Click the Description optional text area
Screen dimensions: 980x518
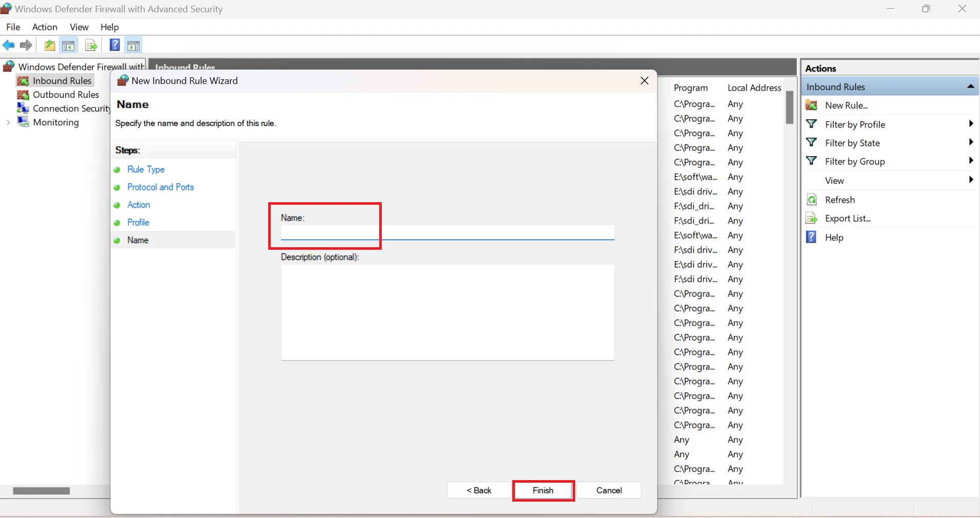pos(447,312)
